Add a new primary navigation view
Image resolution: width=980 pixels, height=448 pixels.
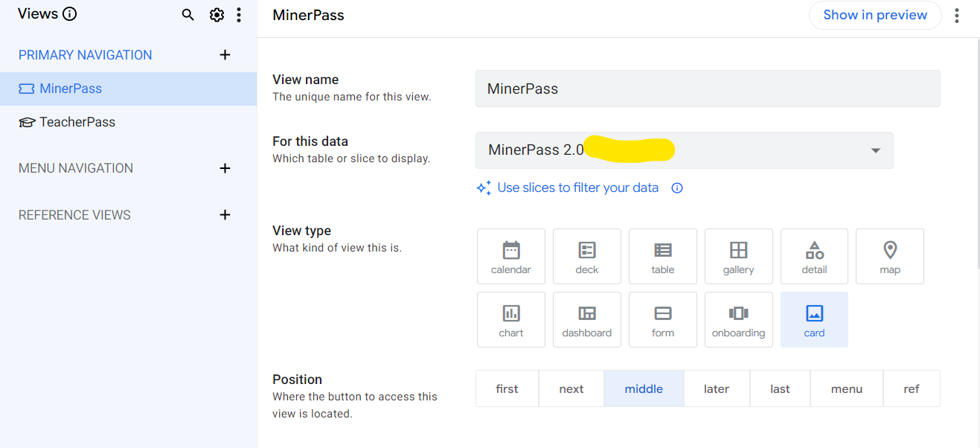[225, 55]
